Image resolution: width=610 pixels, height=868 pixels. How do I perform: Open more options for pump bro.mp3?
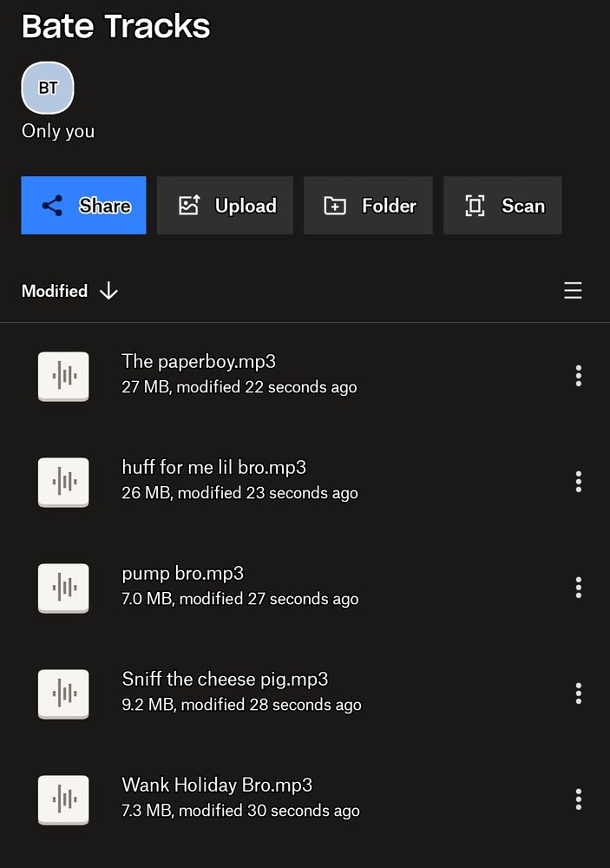pos(579,588)
